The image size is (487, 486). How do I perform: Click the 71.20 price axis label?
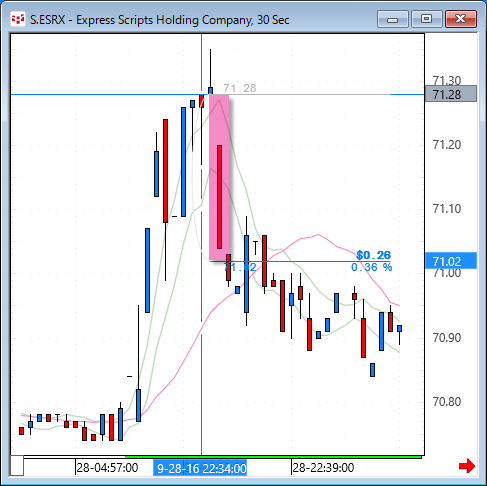[x=447, y=145]
